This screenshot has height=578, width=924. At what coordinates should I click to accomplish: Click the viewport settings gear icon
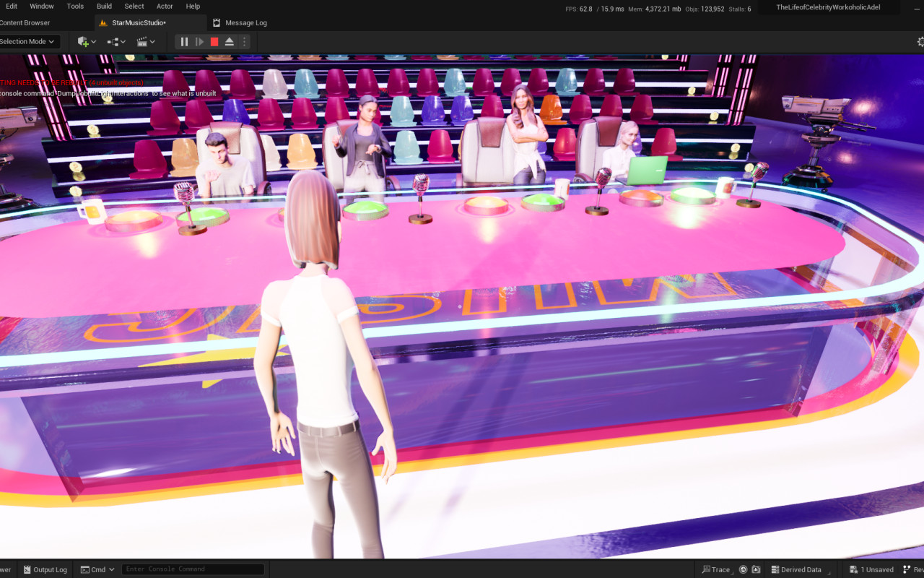[920, 42]
